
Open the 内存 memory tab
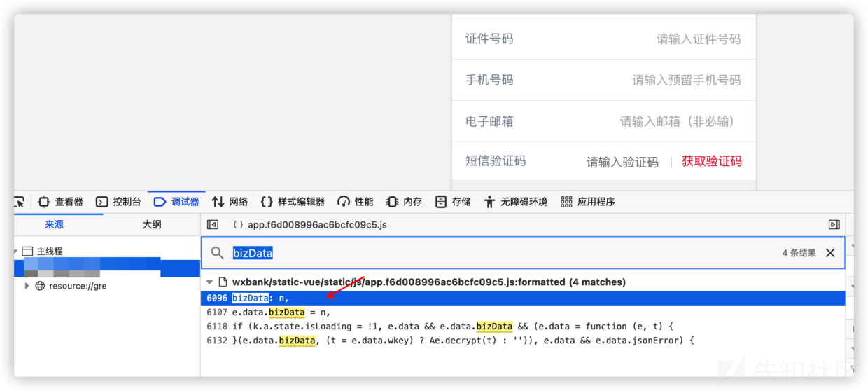(405, 202)
